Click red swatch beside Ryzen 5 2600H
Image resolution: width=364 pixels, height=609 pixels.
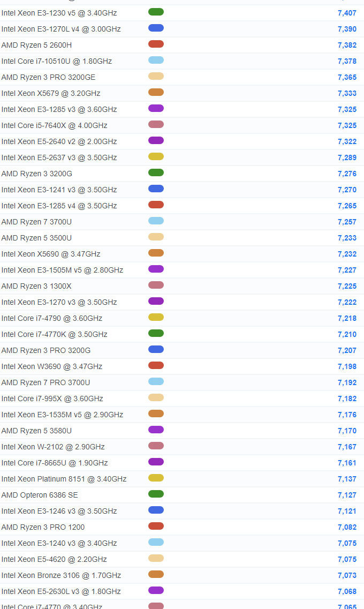(156, 44)
